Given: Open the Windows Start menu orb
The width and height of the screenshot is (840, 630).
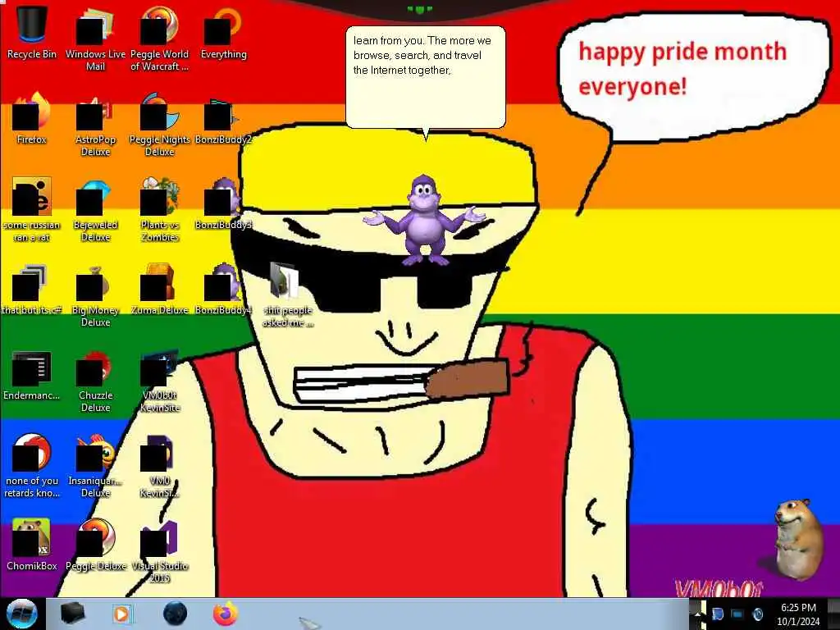Looking at the screenshot, I should pyautogui.click(x=21, y=614).
